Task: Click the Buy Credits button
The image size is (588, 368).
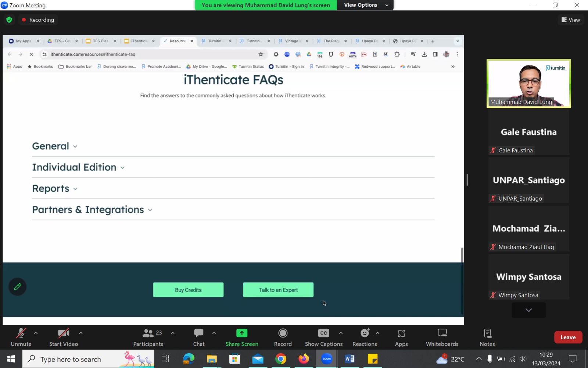Action: (188, 290)
